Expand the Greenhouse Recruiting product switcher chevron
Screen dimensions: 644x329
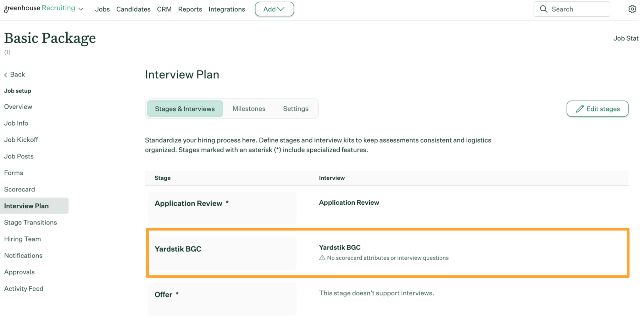pos(81,9)
